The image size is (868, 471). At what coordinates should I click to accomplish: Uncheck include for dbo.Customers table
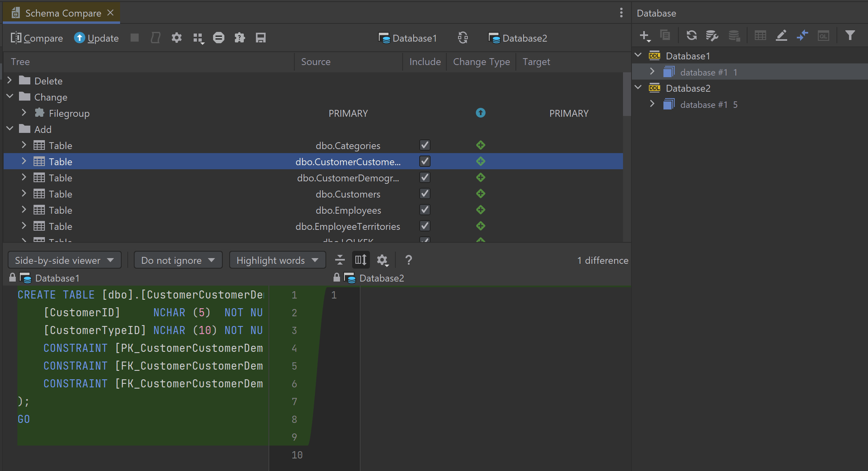pos(424,194)
